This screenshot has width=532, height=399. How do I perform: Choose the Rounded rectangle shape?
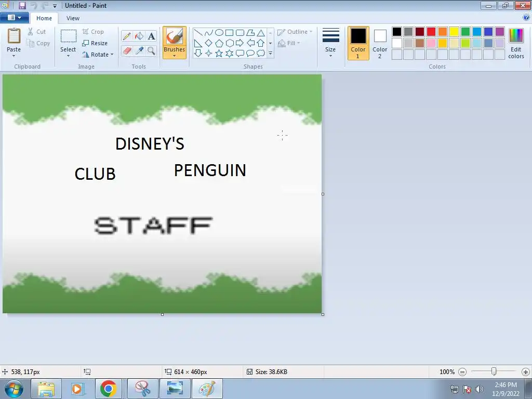(x=240, y=33)
